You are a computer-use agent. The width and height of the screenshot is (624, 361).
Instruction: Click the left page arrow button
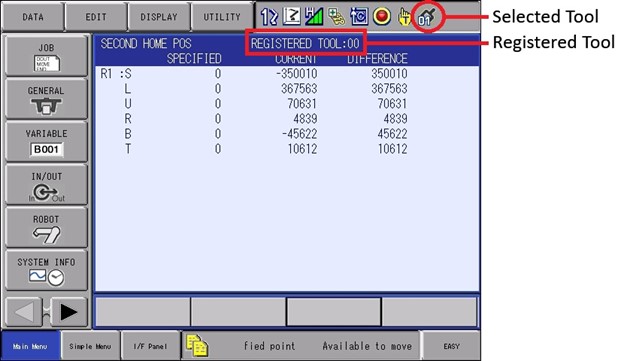click(24, 312)
